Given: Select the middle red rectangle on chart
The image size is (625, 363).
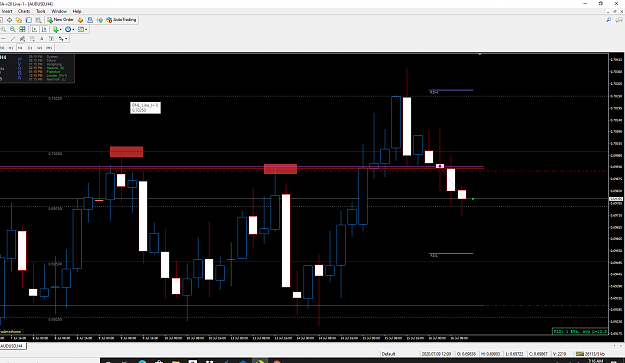Looking at the screenshot, I should coord(280,169).
